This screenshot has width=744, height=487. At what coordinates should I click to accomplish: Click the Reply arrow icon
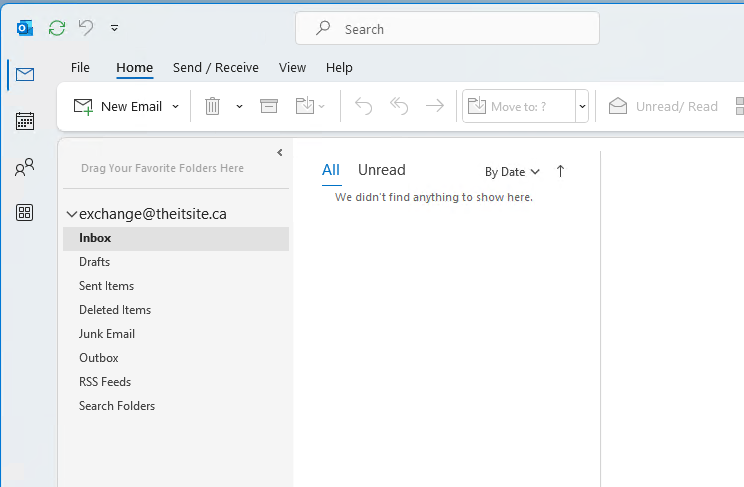[363, 106]
